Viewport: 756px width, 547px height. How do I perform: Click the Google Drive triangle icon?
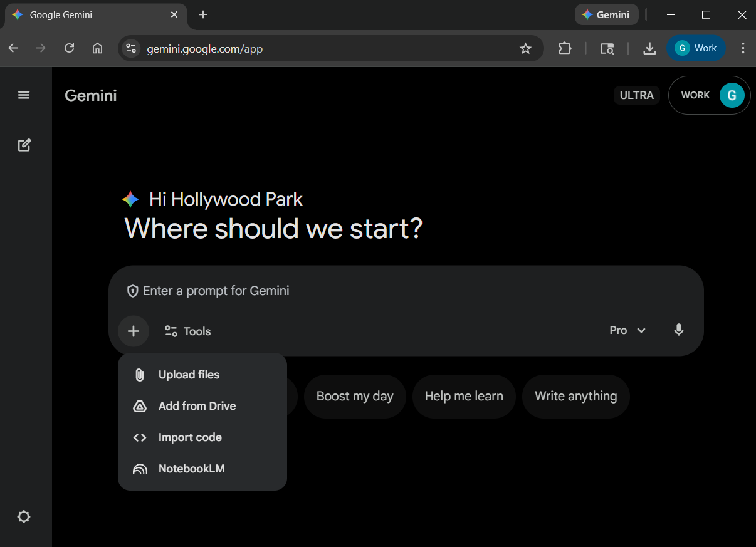[x=140, y=406]
